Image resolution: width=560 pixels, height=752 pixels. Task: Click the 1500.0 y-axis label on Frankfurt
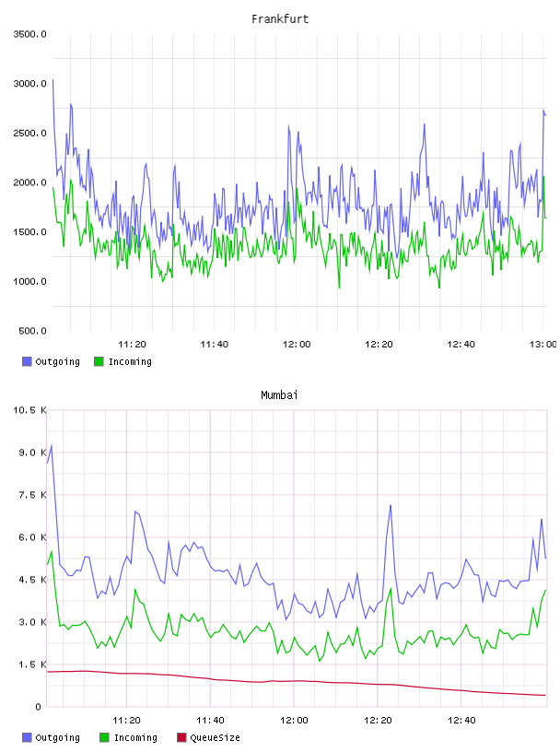pos(29,232)
